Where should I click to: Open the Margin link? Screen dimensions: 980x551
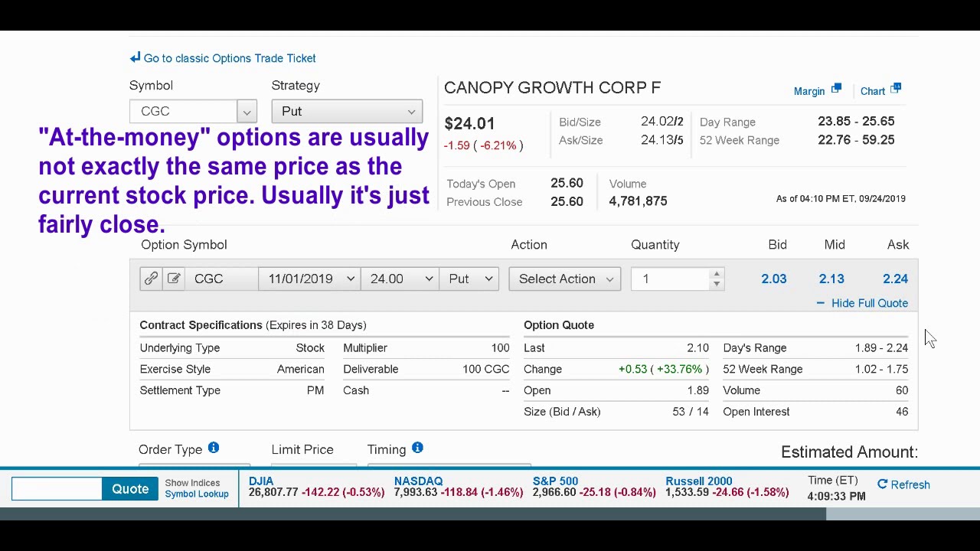coord(809,91)
